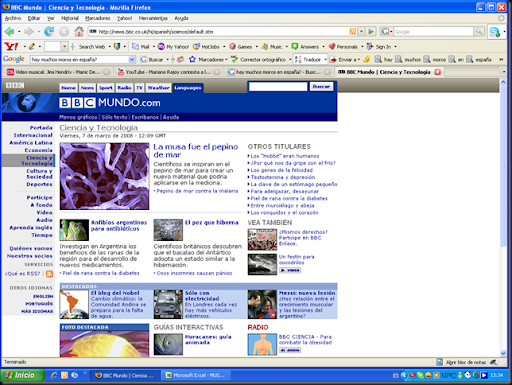The height and width of the screenshot is (385, 512).
Task: Open the Archivo menu
Action: 13,18
